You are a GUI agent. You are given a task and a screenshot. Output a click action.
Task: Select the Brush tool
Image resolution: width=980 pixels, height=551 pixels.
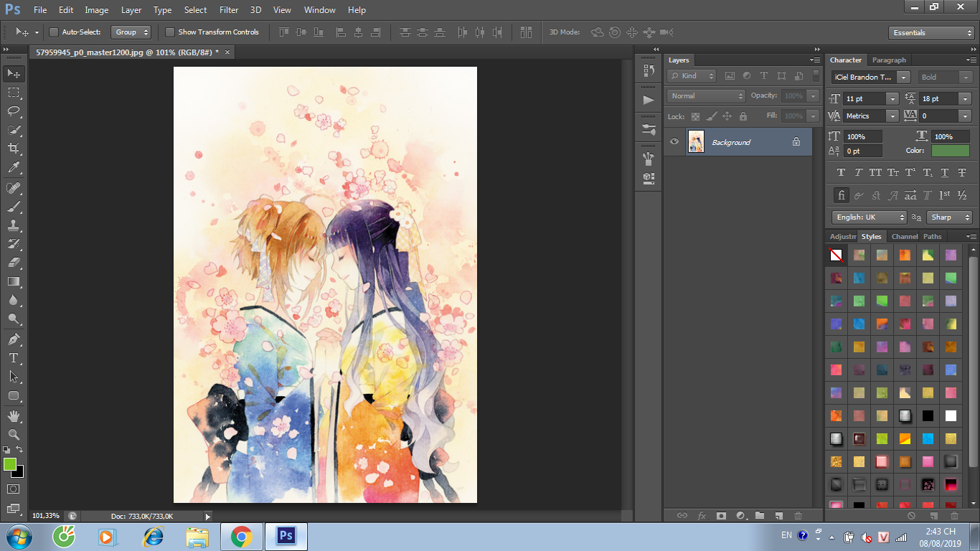click(14, 207)
